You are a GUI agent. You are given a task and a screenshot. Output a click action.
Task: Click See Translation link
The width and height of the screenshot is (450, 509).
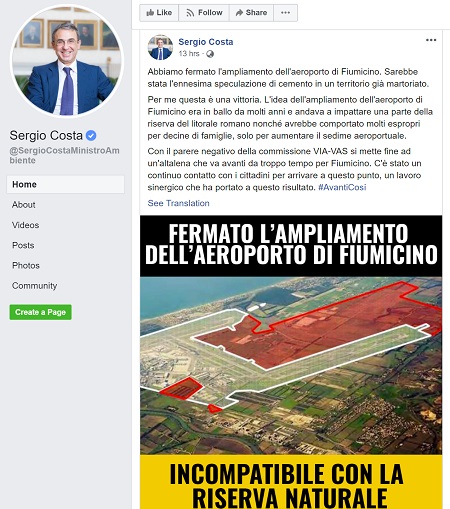point(178,203)
